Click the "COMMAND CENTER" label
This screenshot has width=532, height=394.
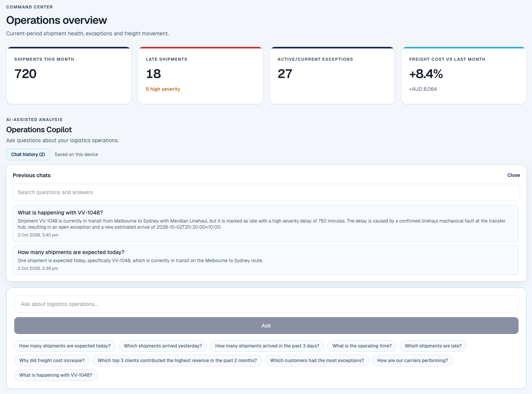[30, 7]
